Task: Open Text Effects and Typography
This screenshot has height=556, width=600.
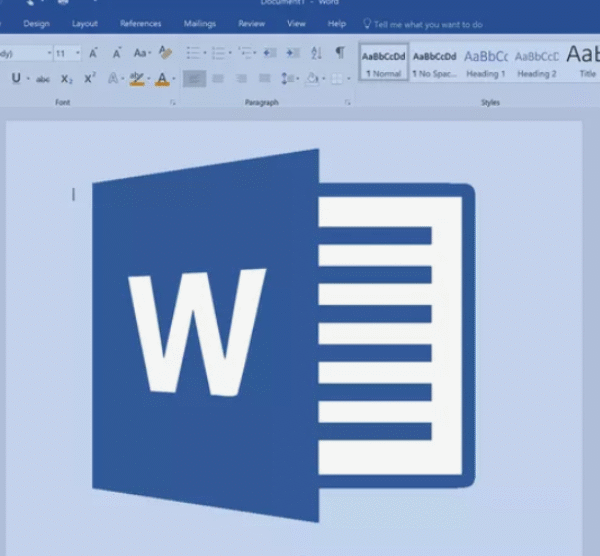Action: click(113, 78)
